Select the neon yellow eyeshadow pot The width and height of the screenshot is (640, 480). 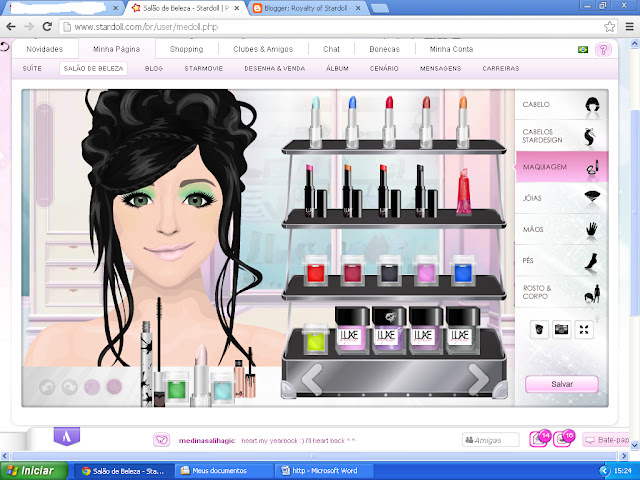coord(316,339)
